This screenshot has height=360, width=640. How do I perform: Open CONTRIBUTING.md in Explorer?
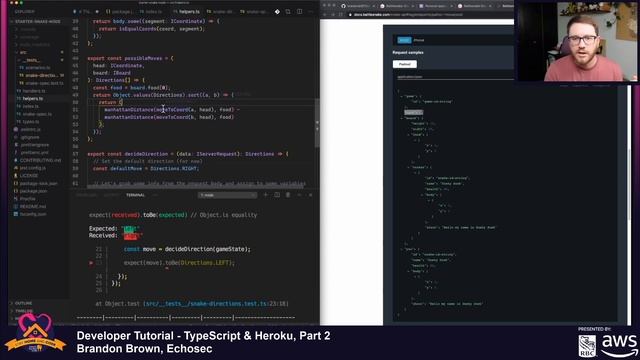click(x=39, y=160)
